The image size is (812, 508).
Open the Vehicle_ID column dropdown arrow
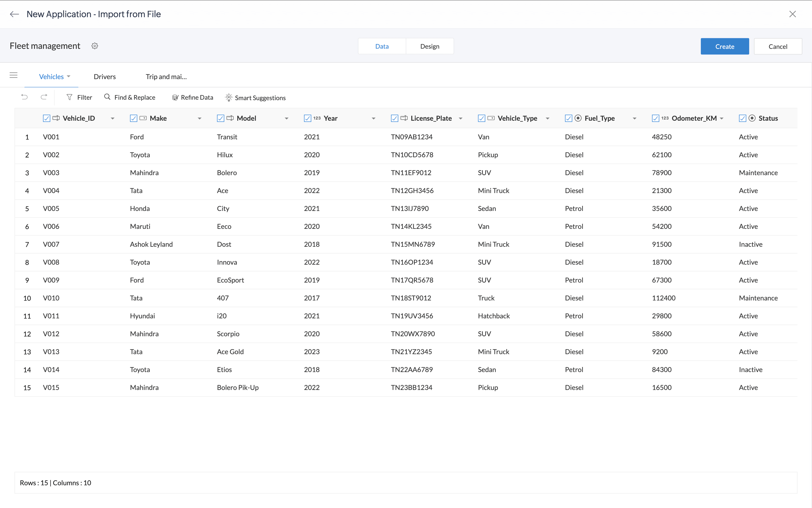(113, 119)
